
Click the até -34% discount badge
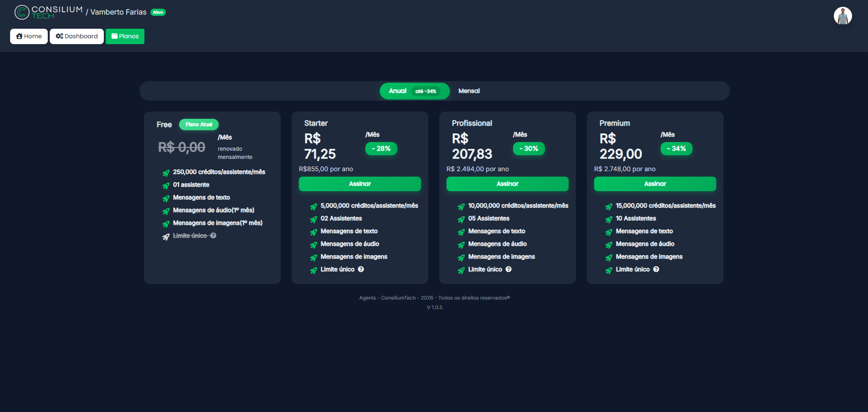pyautogui.click(x=426, y=92)
